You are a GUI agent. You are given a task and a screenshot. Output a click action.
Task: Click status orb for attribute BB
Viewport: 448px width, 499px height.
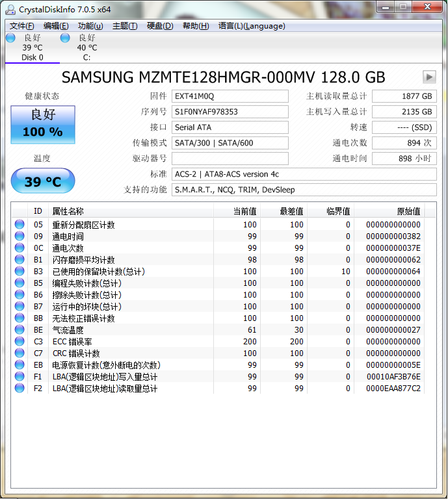(x=20, y=318)
